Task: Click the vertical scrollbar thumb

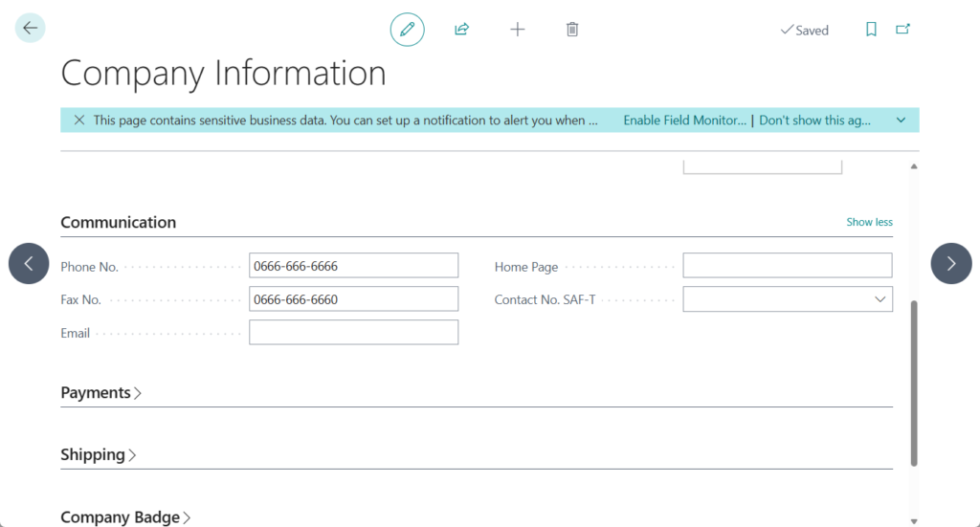Action: tap(914, 383)
